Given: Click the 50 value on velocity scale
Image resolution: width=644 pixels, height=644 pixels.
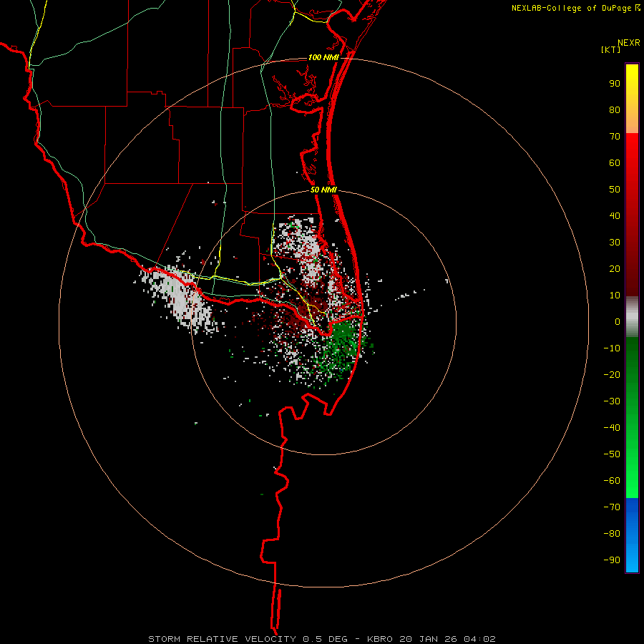Looking at the screenshot, I should coord(615,190).
